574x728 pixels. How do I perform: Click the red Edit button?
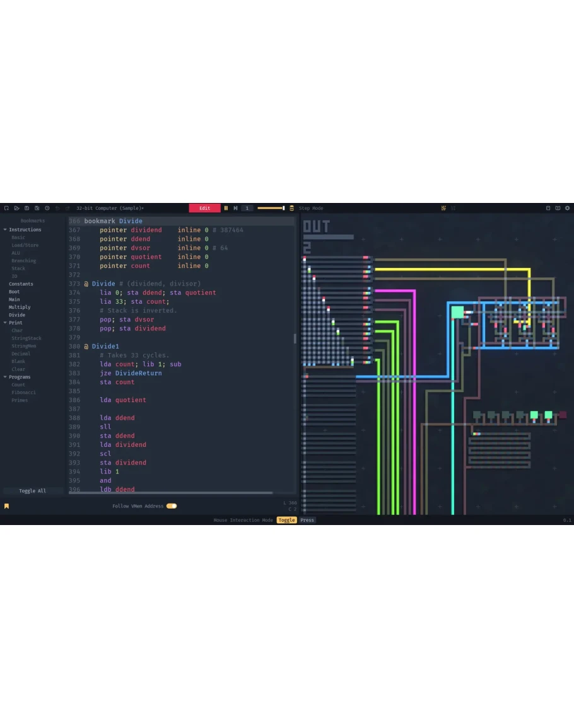205,208
